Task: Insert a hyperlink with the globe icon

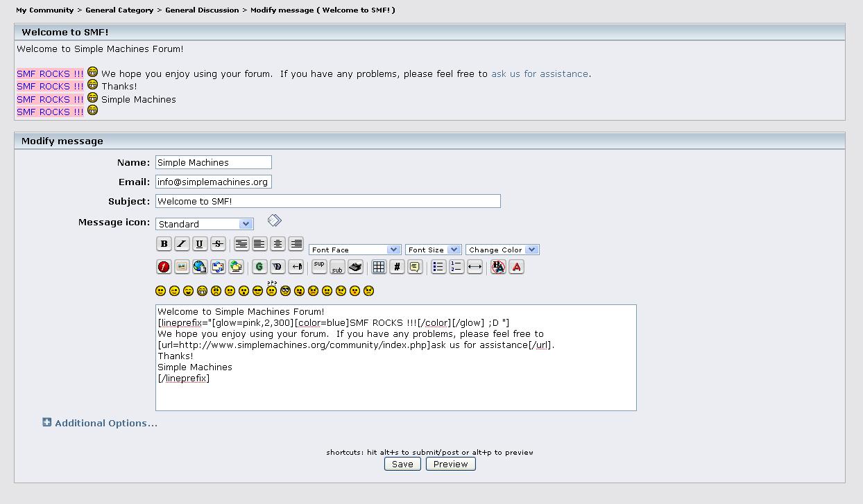Action: point(200,267)
